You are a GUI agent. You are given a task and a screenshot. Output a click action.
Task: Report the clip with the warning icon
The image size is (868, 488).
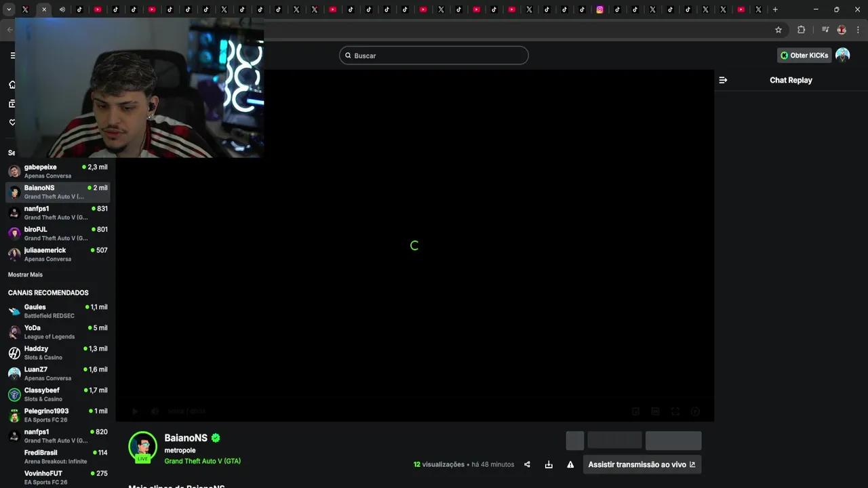click(570, 464)
